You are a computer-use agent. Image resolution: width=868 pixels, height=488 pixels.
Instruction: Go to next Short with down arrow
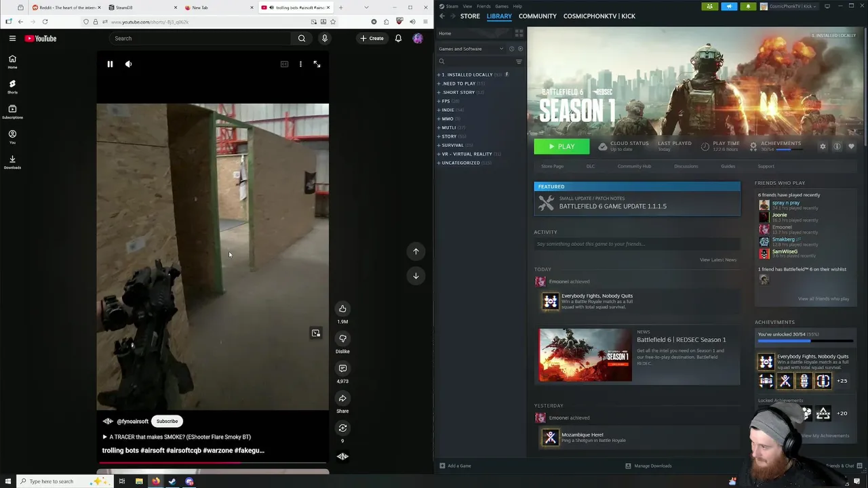coord(416,276)
